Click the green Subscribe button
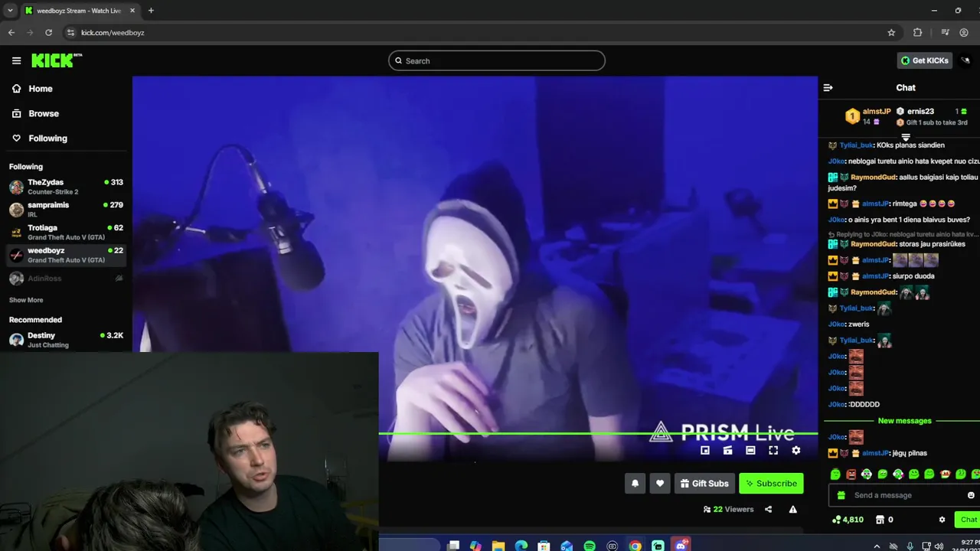This screenshot has width=980, height=551. coord(771,484)
